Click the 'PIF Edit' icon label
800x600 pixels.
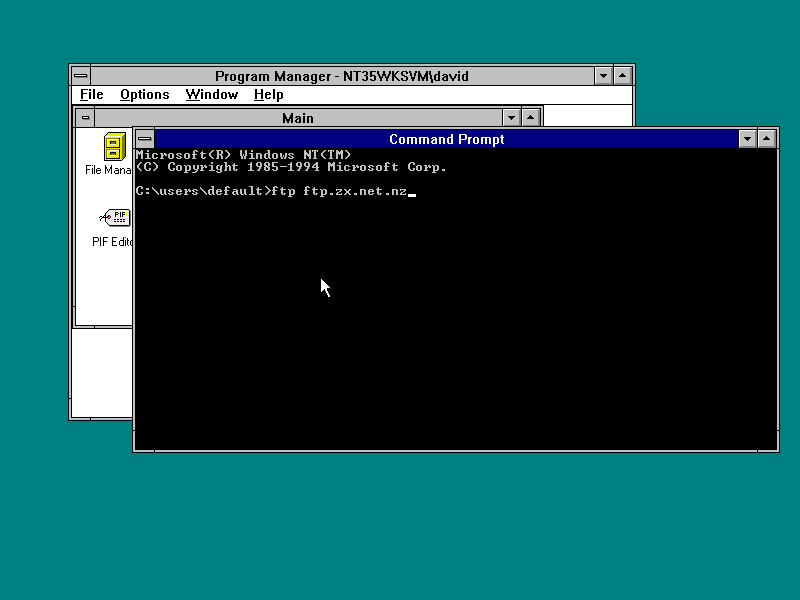click(112, 242)
